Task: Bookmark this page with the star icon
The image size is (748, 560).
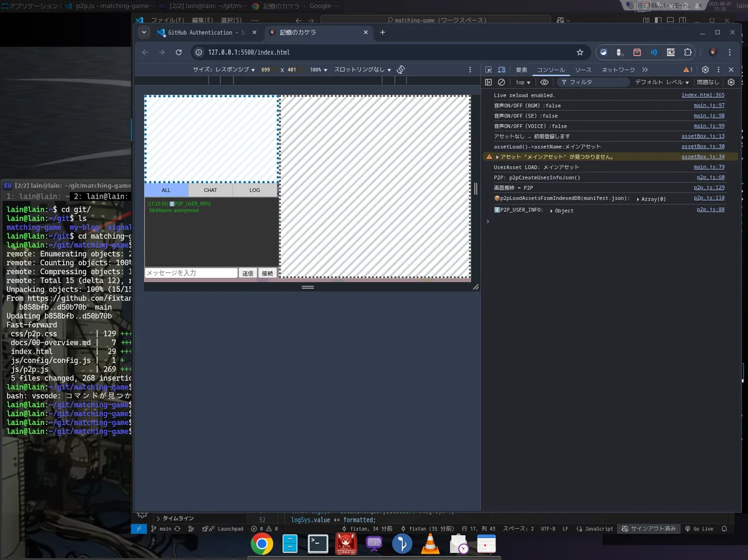Action: 580,52
